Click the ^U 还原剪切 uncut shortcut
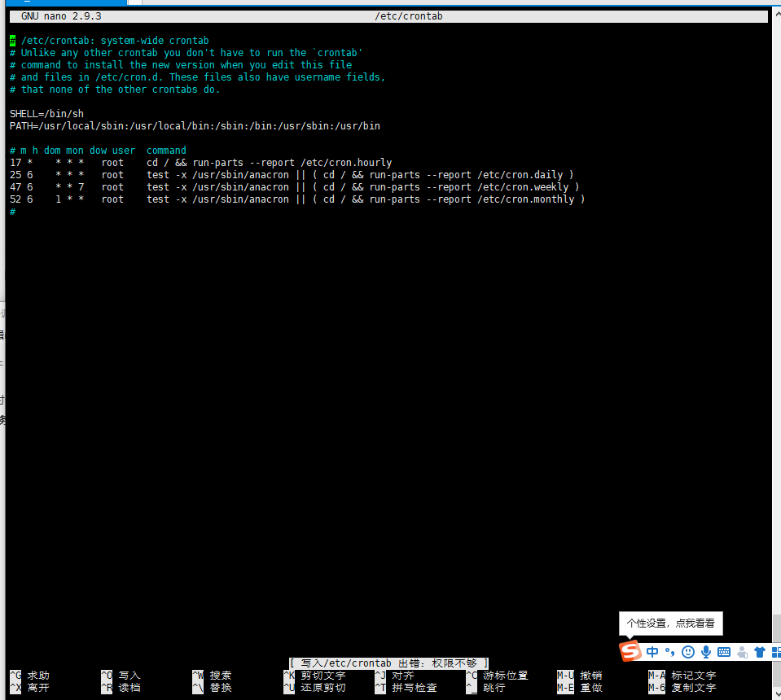The image size is (781, 700). coord(315,688)
